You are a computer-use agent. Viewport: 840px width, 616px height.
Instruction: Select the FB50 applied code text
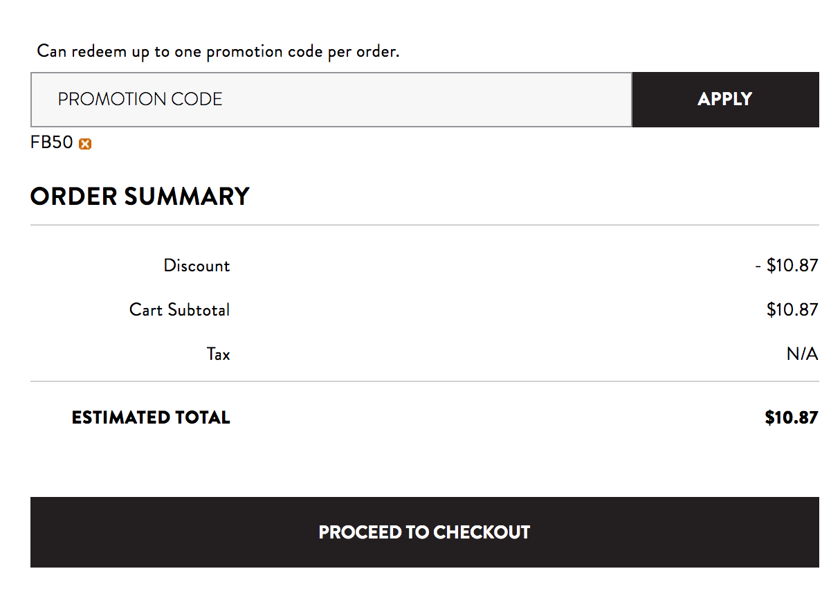[52, 143]
